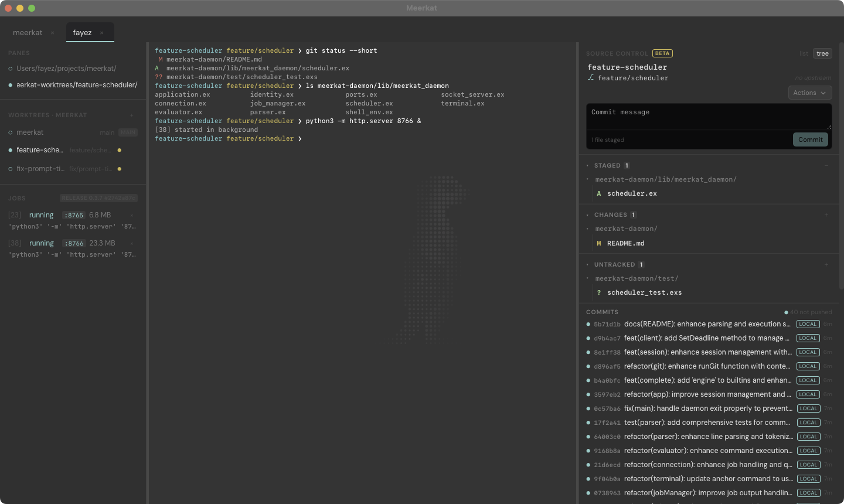Open commit 21d6ecd refactor(connection)
Screen dimensions: 844x504
point(709,465)
